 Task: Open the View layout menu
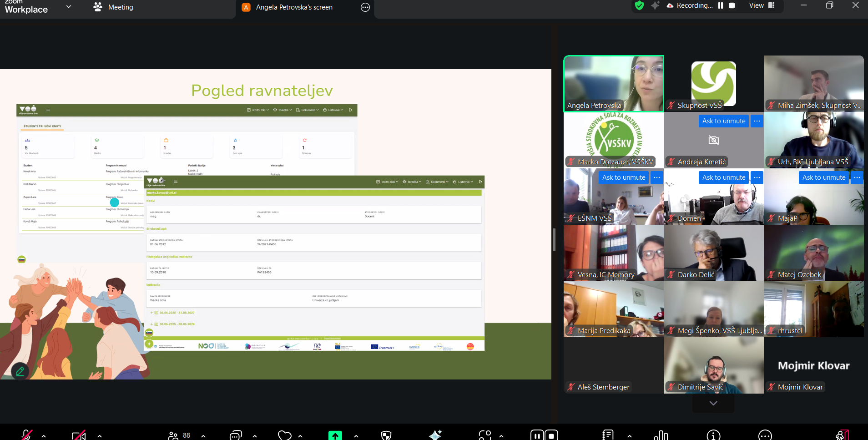point(762,5)
